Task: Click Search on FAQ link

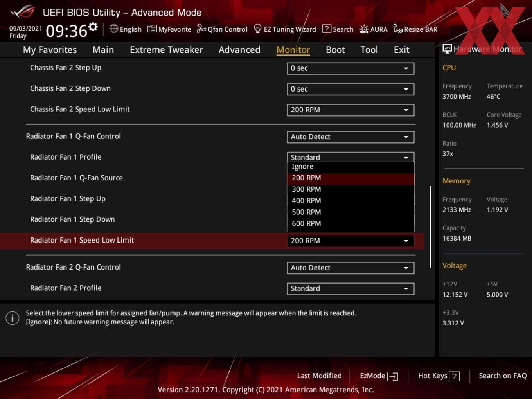Action: coord(503,376)
